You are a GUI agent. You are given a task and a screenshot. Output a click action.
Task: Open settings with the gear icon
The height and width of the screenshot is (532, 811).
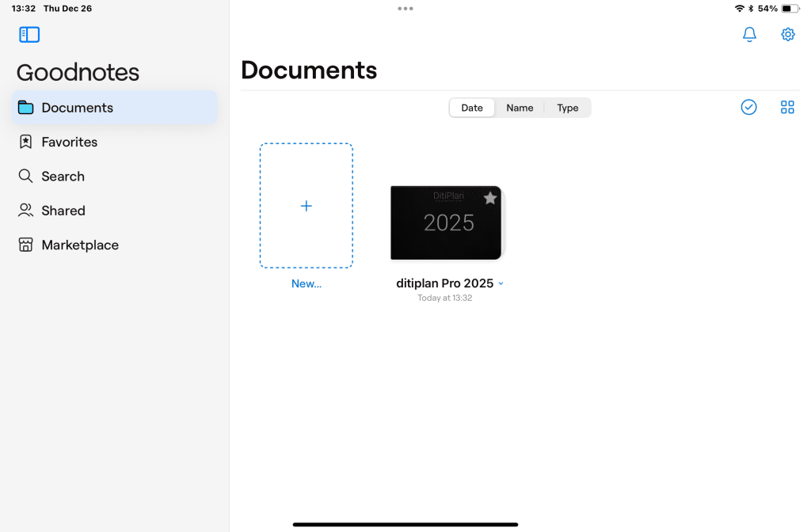click(787, 35)
